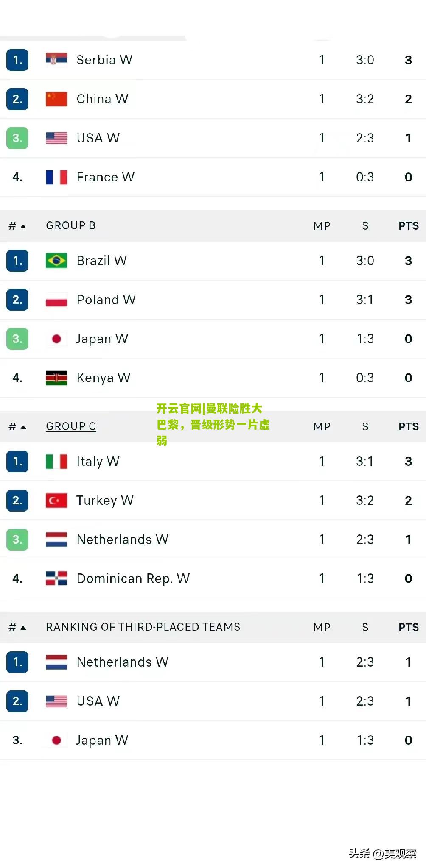
Task: Click the Brazil flag icon
Action: (x=56, y=260)
